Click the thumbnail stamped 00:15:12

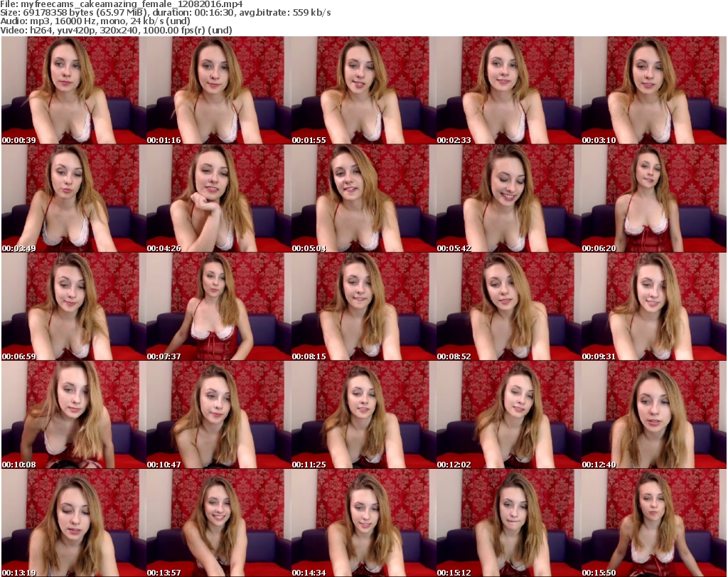coord(508,523)
